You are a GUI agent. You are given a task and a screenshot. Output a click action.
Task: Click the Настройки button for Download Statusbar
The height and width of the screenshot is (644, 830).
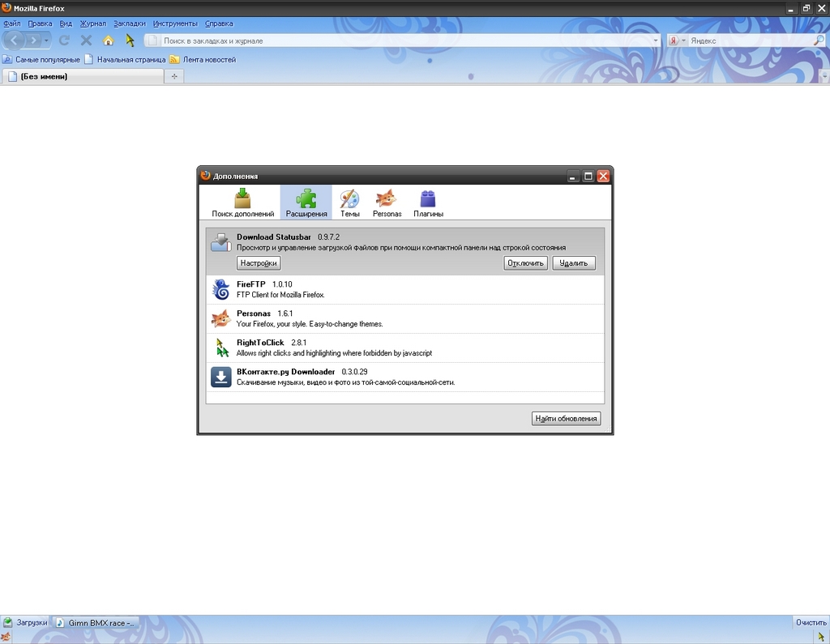click(259, 263)
